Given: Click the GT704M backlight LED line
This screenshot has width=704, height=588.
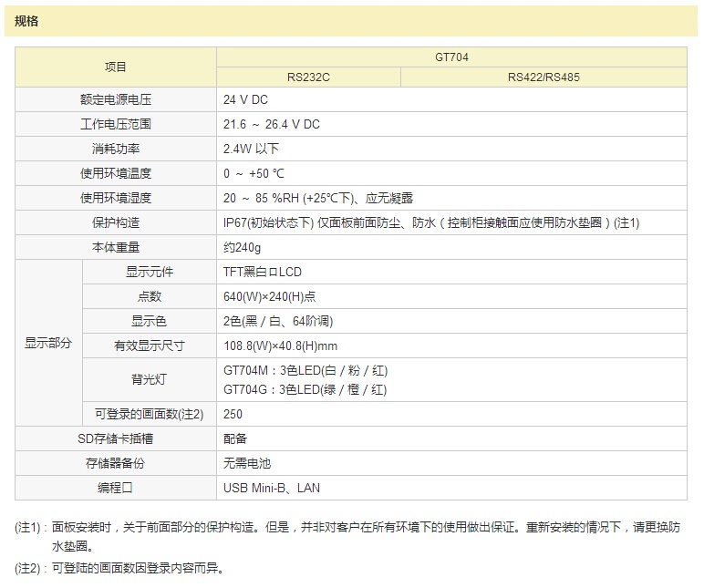Looking at the screenshot, I should tap(305, 370).
